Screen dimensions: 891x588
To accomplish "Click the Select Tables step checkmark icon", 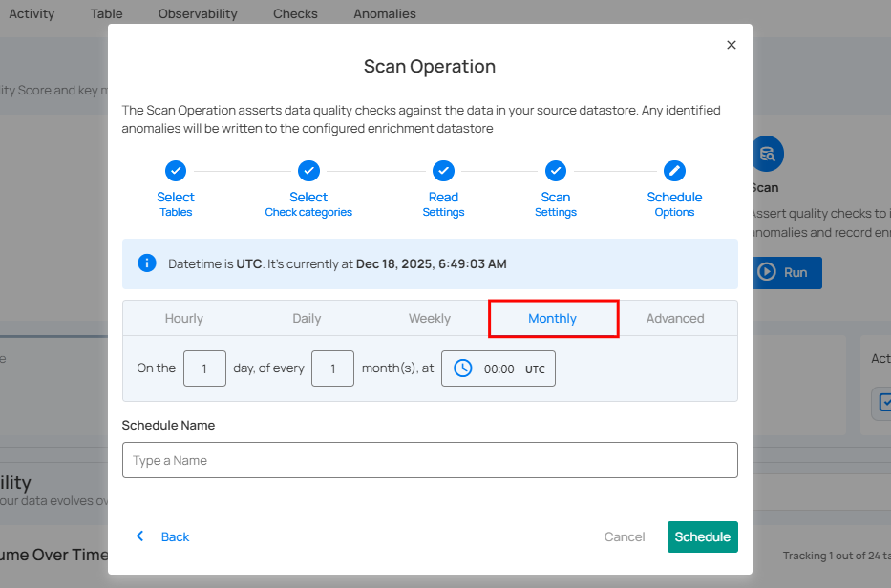I will coord(176,171).
